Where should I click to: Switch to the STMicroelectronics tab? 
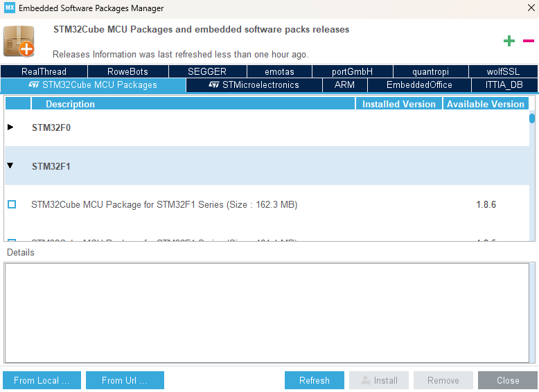[254, 85]
